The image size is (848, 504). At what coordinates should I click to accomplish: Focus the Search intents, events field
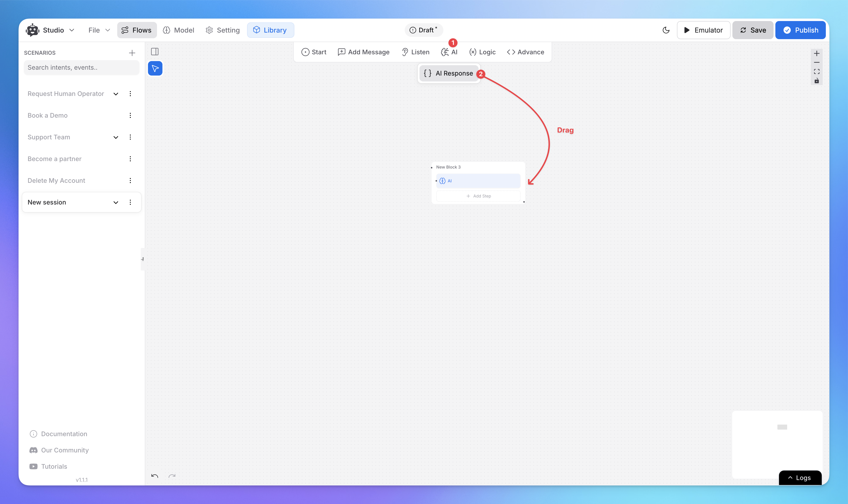[x=81, y=67]
